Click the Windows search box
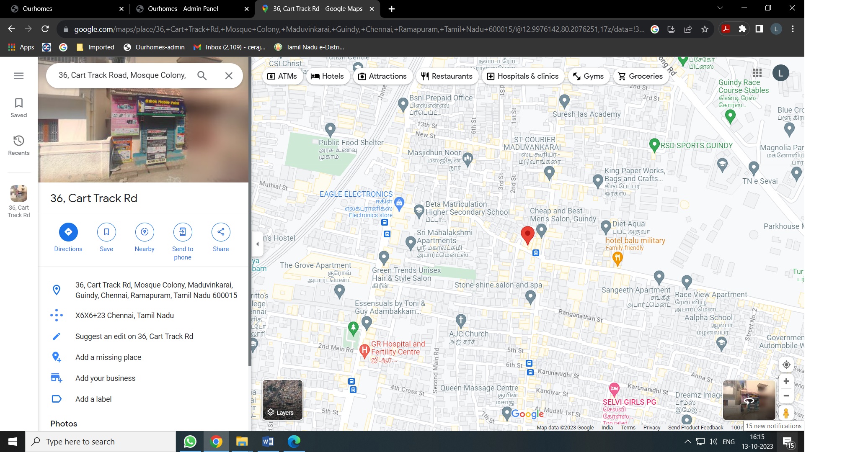 (101, 442)
